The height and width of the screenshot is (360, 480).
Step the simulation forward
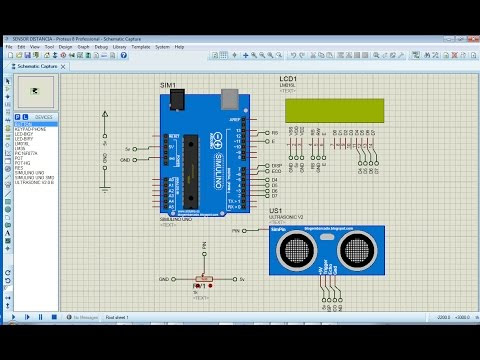click(x=27, y=317)
